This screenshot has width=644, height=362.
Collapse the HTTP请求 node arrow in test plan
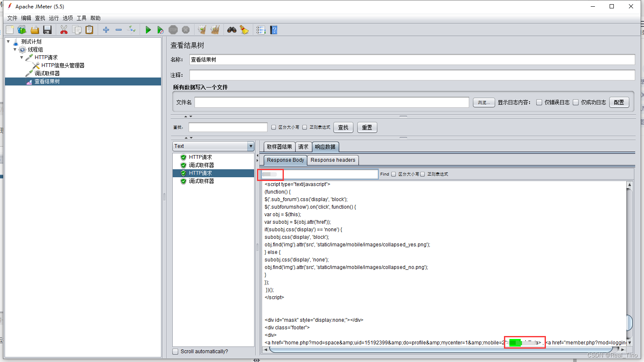[22, 57]
